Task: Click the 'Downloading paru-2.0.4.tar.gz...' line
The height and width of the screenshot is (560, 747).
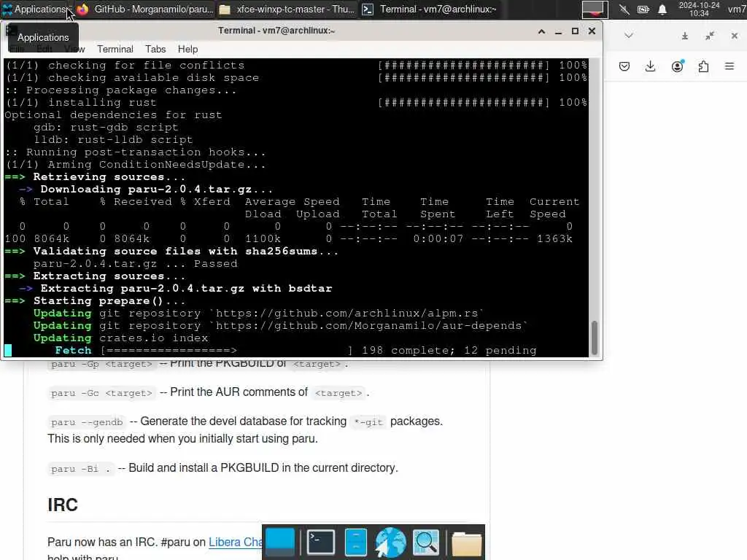Action: point(157,189)
